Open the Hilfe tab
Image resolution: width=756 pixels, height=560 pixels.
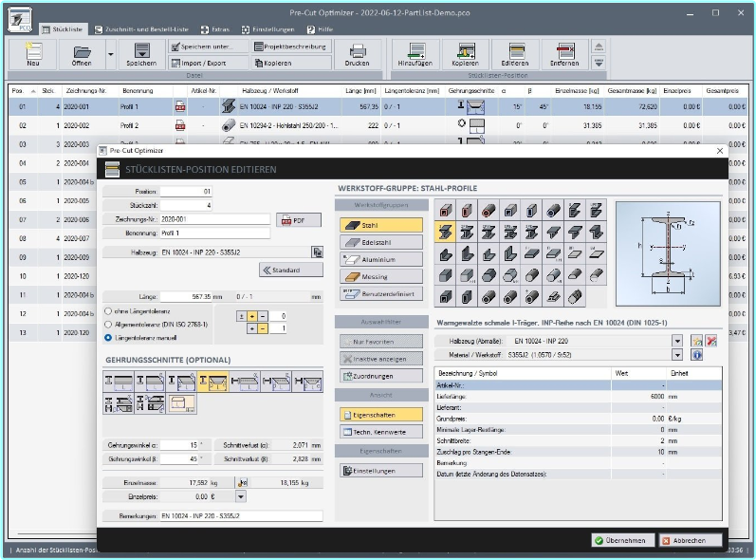click(x=320, y=29)
